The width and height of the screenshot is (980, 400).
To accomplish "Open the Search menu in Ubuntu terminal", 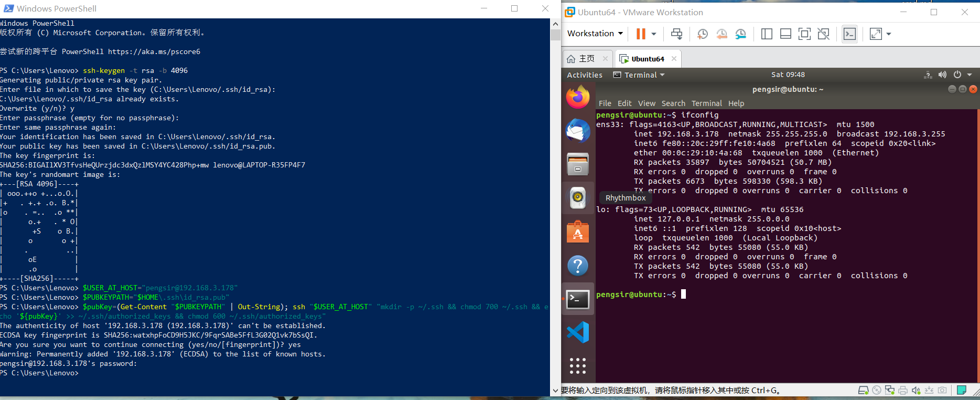I will [673, 103].
